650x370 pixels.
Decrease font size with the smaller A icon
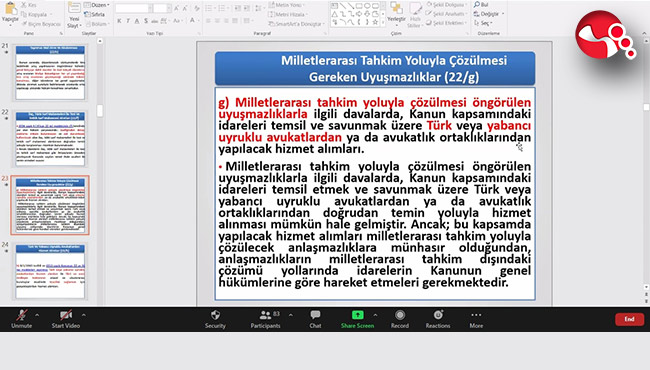click(x=185, y=8)
